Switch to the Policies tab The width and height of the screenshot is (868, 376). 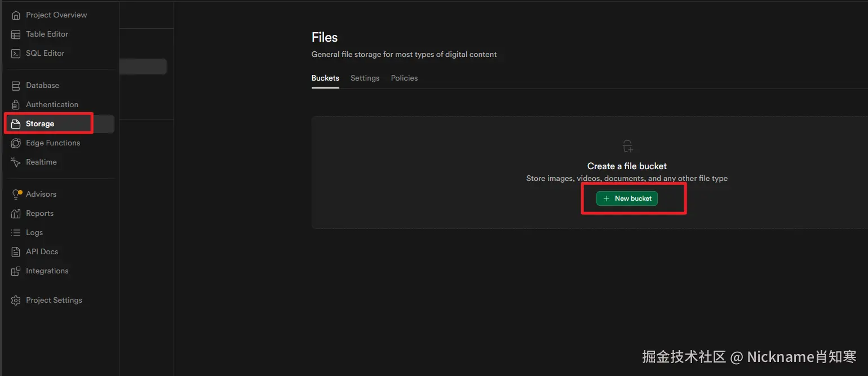click(x=404, y=78)
